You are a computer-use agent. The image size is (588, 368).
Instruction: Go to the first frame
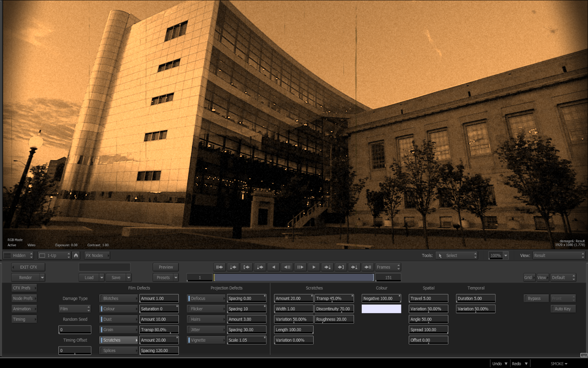coord(220,267)
